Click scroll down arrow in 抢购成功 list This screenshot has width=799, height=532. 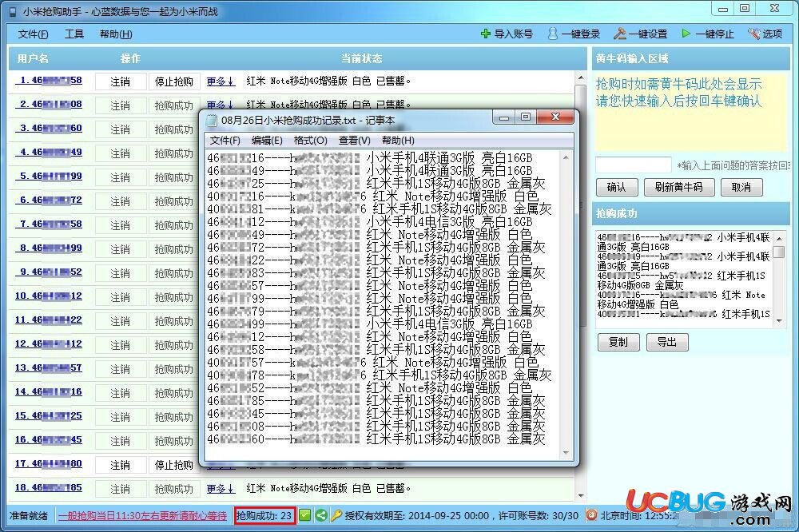(x=779, y=320)
